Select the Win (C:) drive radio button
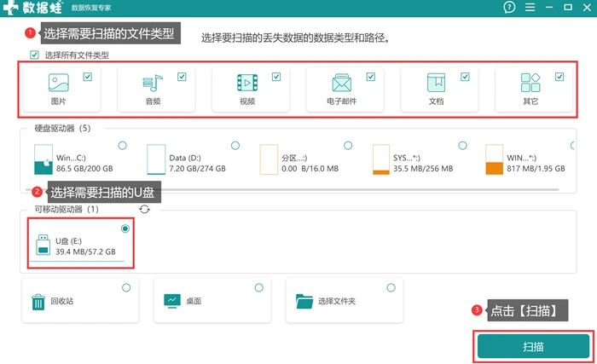597x364 pixels. 122,146
